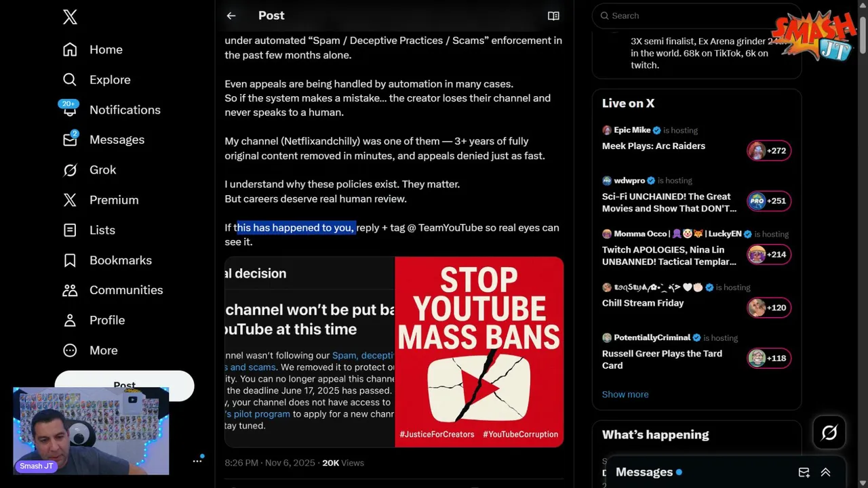Click the Live on X heading

tap(628, 104)
